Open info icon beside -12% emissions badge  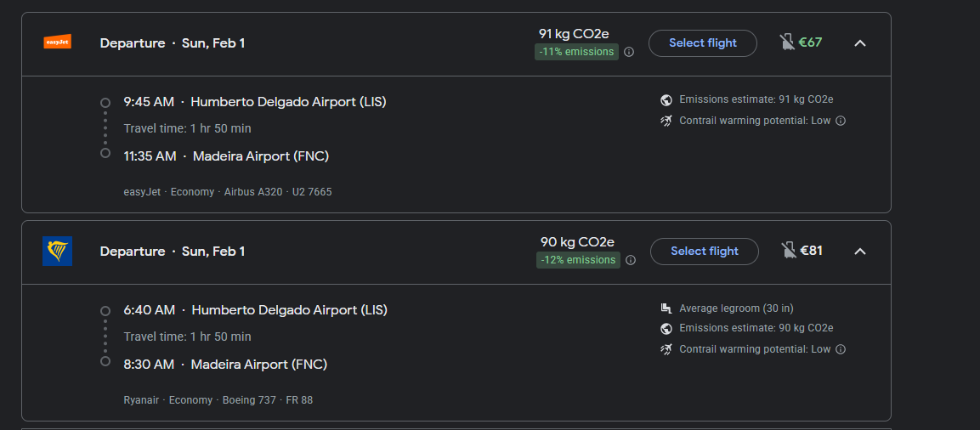click(x=631, y=260)
